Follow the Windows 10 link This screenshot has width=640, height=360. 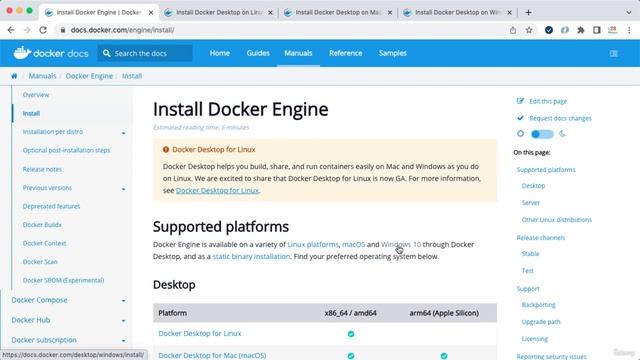point(401,244)
